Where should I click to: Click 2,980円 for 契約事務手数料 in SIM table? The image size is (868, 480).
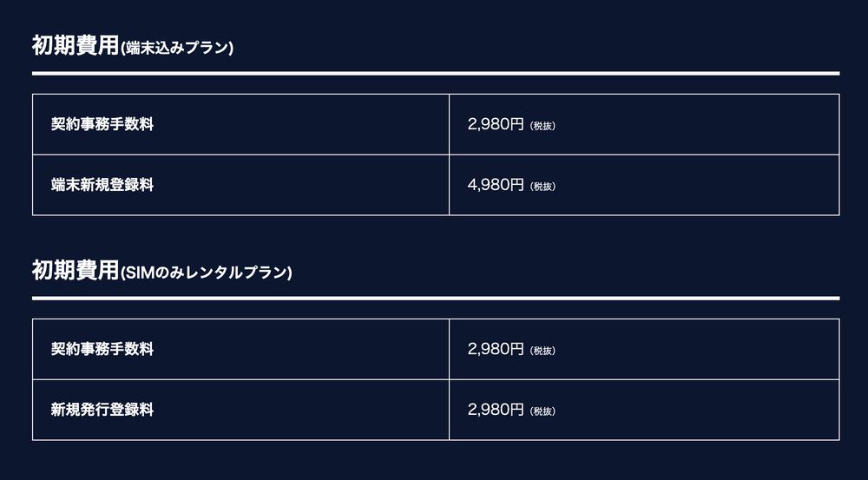point(496,349)
